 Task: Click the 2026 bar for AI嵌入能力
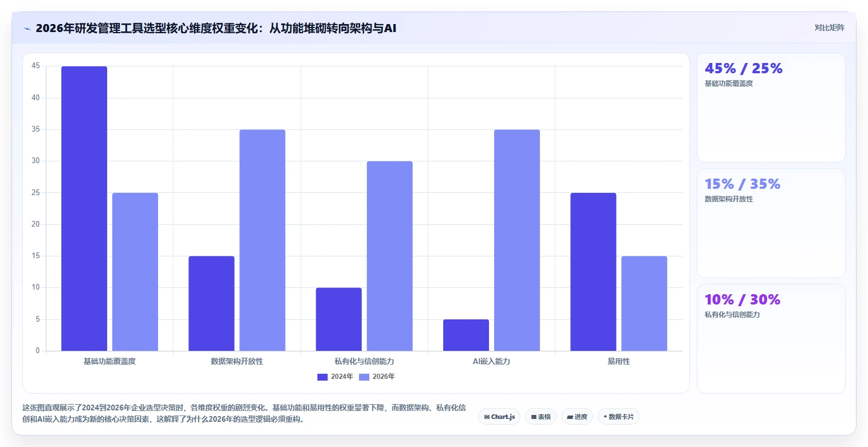click(x=517, y=240)
